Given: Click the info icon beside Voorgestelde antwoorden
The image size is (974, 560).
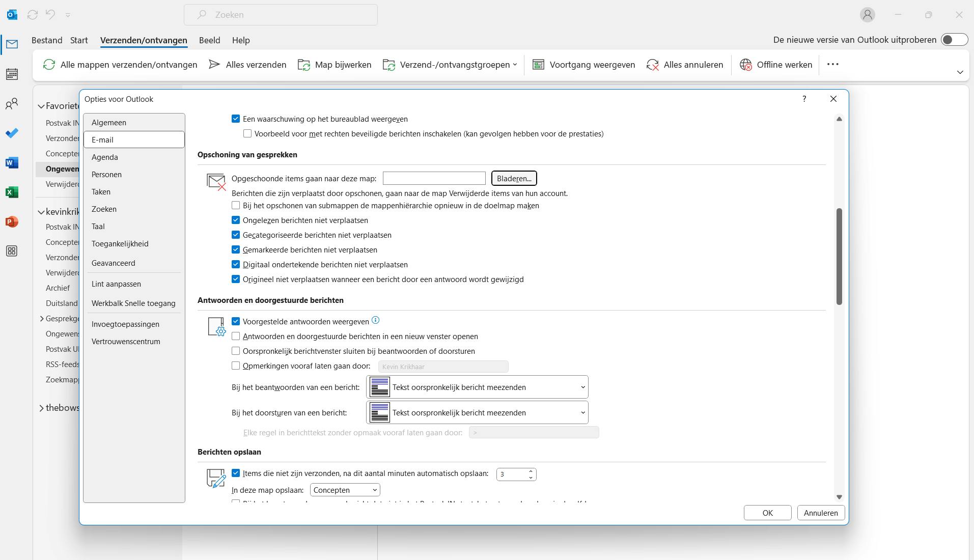Looking at the screenshot, I should [376, 320].
